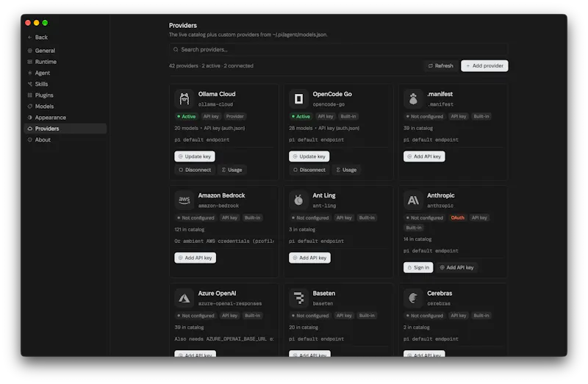Click the Amazon Bedrock aws logo
The image size is (588, 384).
pyautogui.click(x=184, y=200)
